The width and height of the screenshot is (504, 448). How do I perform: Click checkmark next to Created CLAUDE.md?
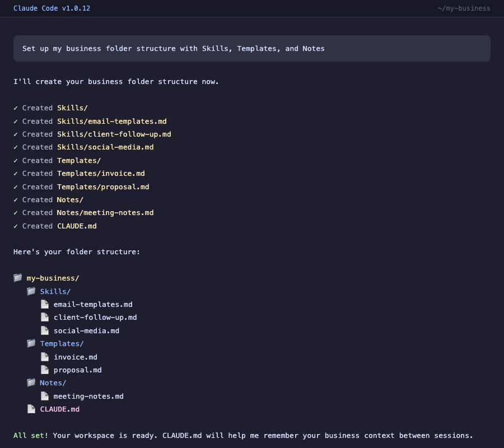point(16,226)
